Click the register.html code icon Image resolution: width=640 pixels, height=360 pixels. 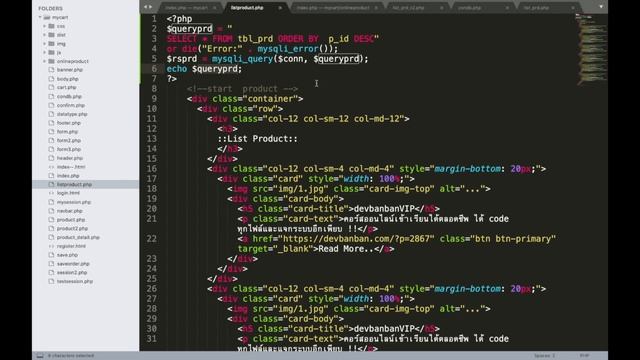click(51, 246)
